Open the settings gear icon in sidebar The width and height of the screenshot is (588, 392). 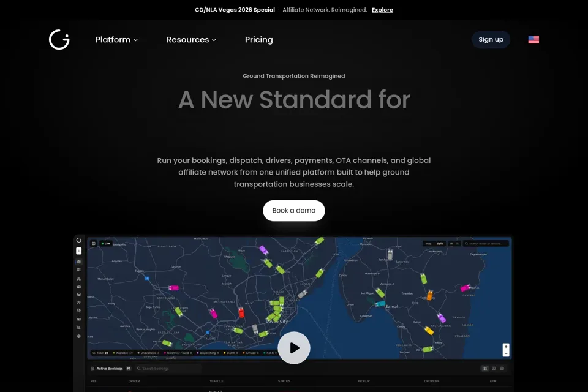79,336
